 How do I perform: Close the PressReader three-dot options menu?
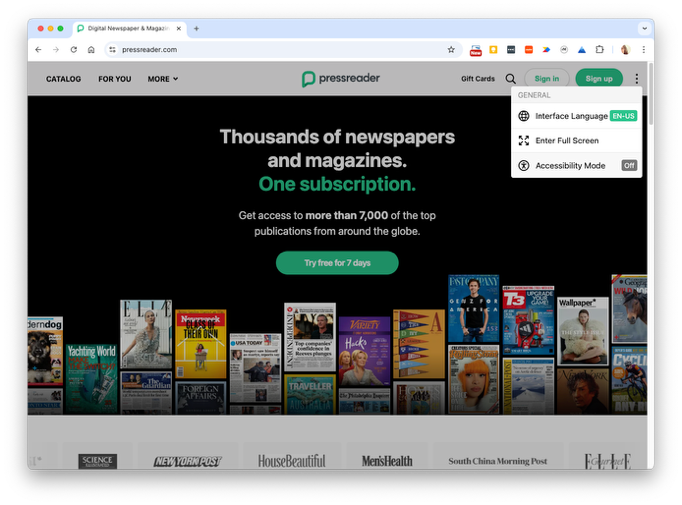point(636,79)
